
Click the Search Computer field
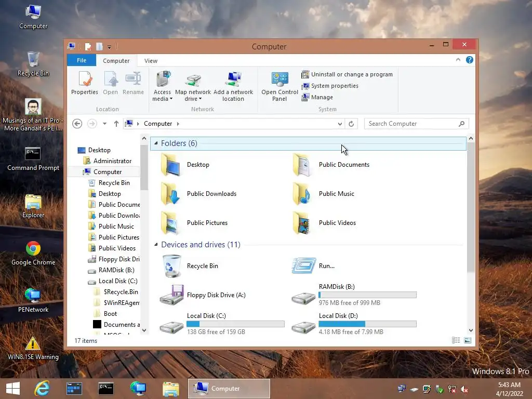417,124
